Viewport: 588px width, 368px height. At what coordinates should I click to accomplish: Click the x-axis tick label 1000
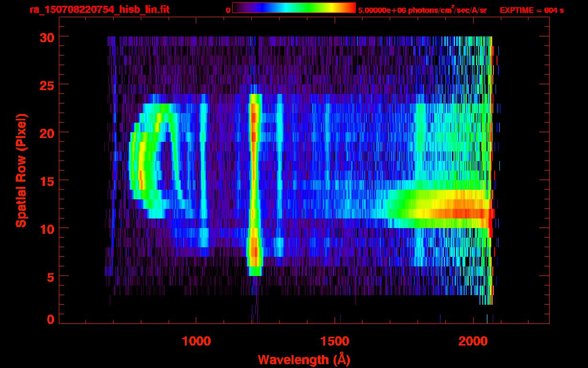point(196,341)
